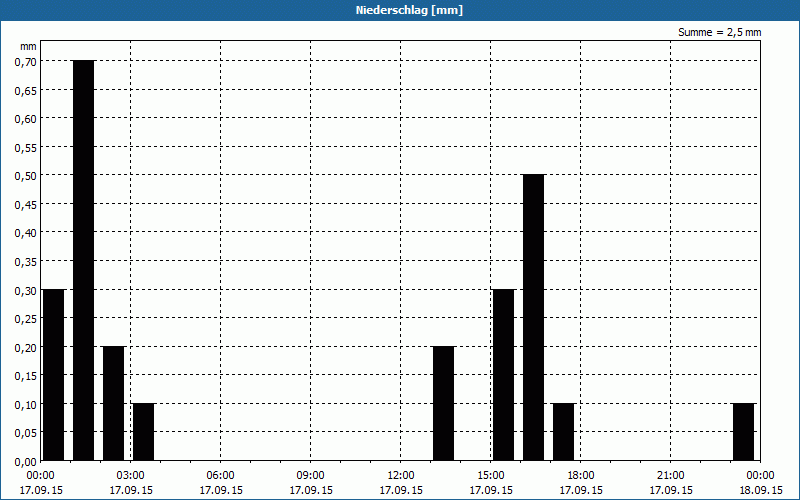
Task: Select the 0,20 mm bar before 03:00
Action: pos(113,403)
